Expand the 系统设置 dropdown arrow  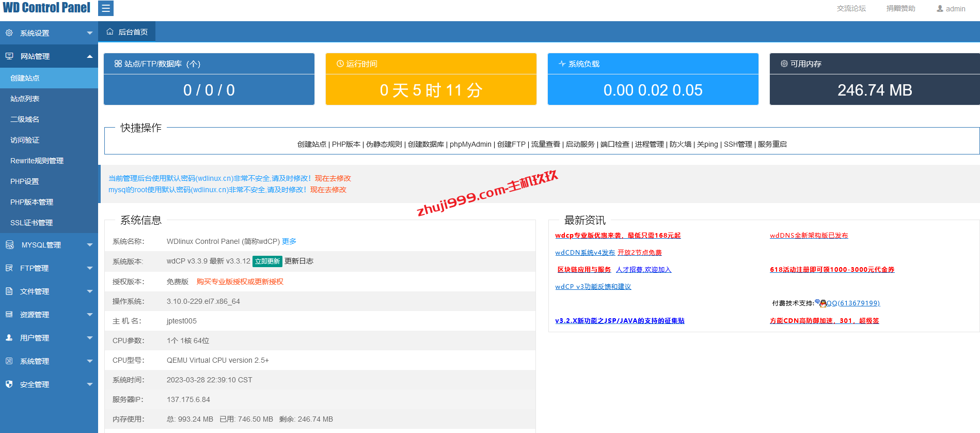pyautogui.click(x=90, y=33)
